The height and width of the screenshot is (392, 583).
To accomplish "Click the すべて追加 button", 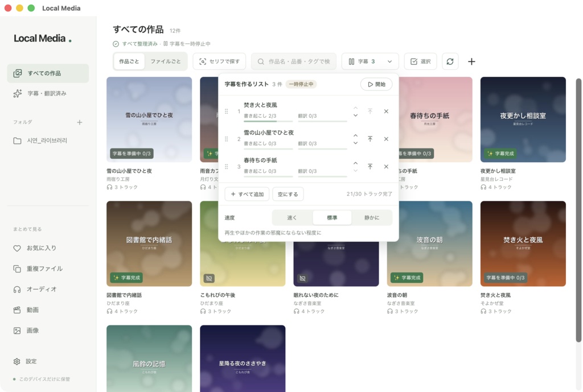I will 247,194.
